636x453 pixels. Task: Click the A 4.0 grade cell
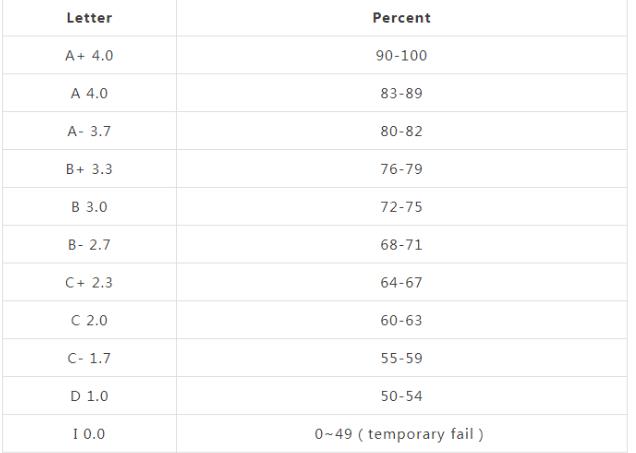tap(89, 93)
